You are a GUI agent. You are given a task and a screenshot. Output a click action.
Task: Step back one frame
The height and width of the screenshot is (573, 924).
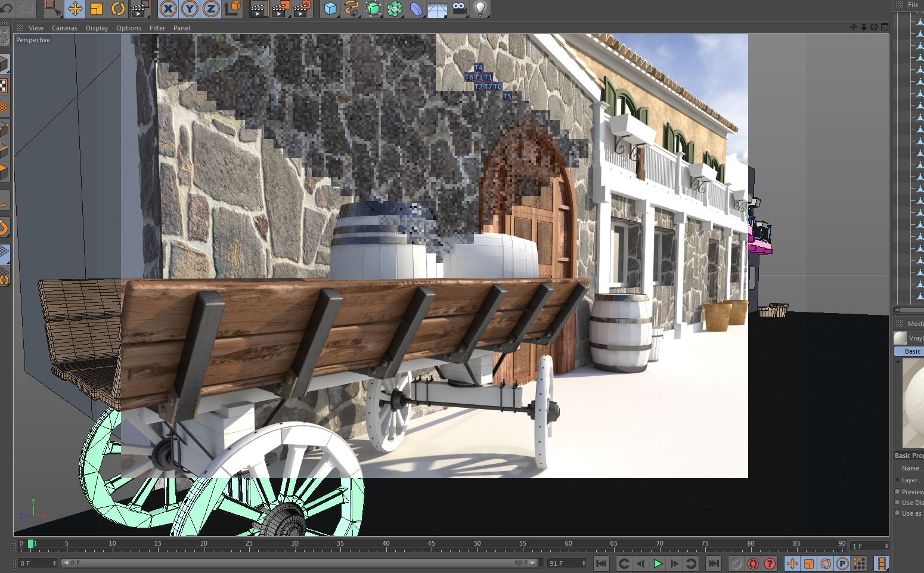pos(640,563)
